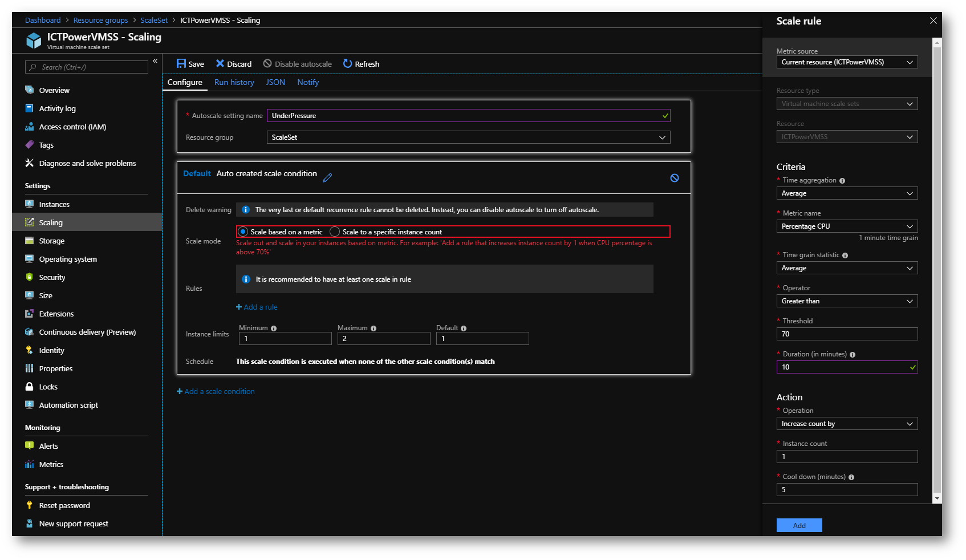Click the Cool down info icon

click(x=851, y=477)
